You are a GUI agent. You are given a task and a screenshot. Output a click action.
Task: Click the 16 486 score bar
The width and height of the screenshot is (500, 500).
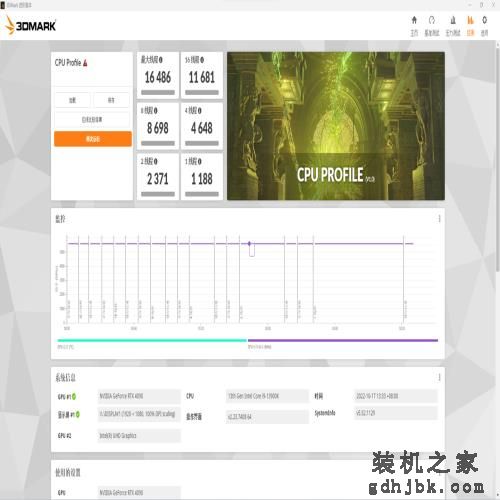[158, 93]
